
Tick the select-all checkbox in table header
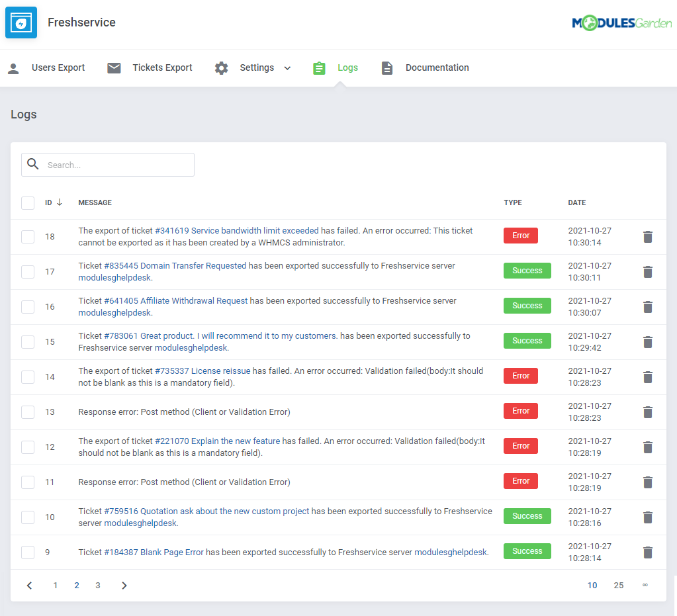28,203
